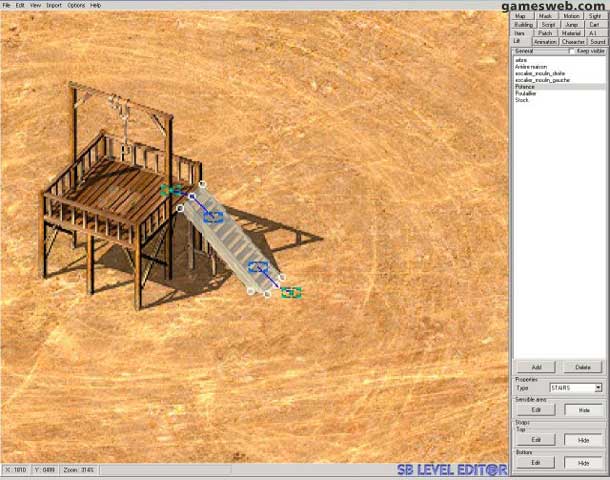Viewport: 610px width, 480px height.
Task: Click the green marker at the stairs top
Action: (171, 189)
